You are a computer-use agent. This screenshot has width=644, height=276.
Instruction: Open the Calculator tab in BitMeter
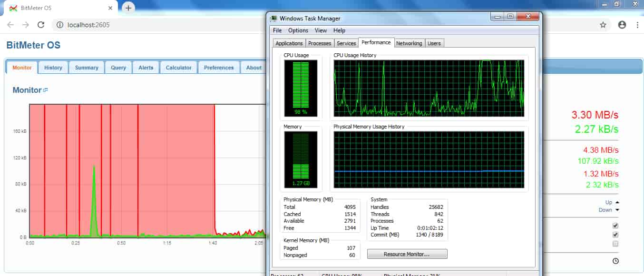pyautogui.click(x=179, y=68)
